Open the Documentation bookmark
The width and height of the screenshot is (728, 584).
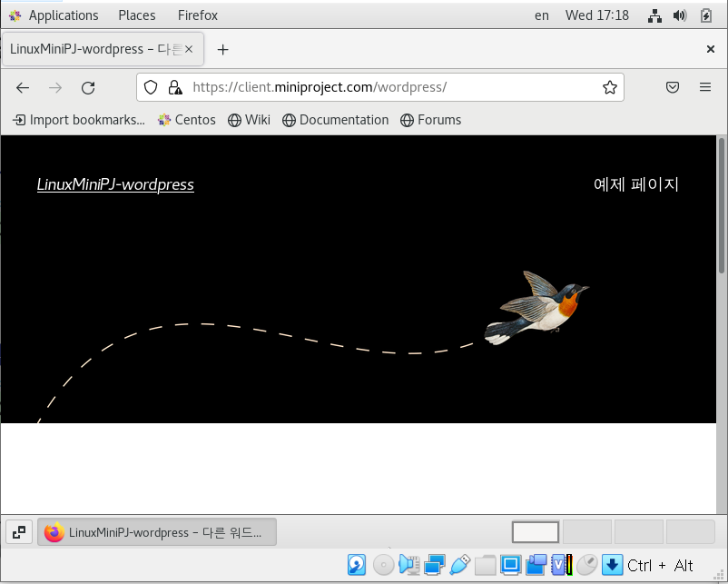pos(335,120)
